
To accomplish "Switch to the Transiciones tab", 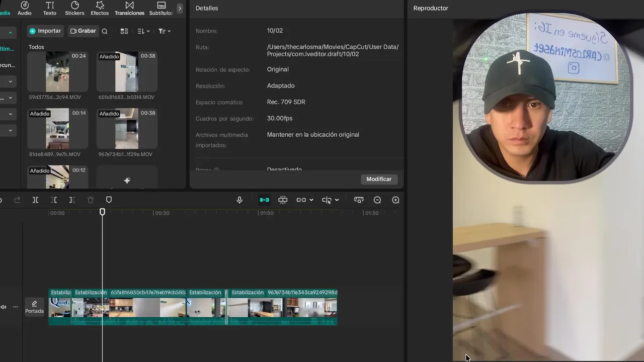I will point(129,8).
